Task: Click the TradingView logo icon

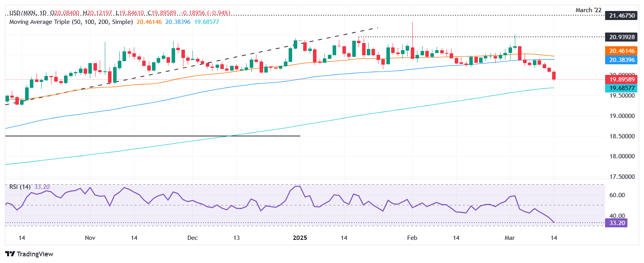Action: (10, 254)
